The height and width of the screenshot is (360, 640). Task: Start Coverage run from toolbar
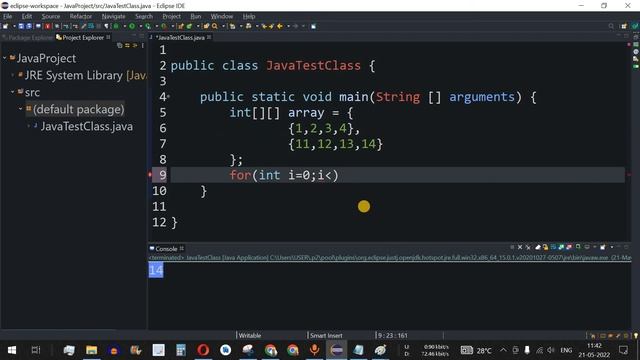(x=148, y=26)
